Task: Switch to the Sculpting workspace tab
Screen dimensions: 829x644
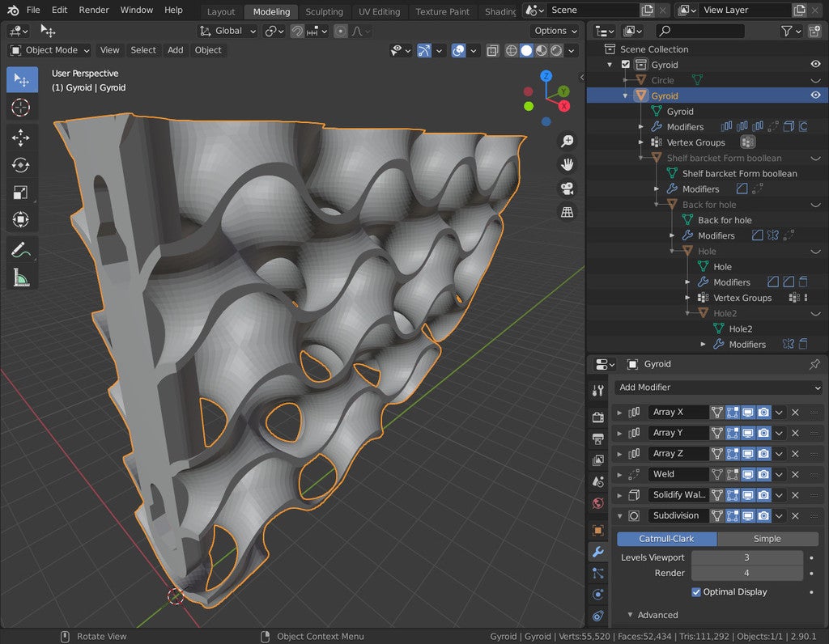Action: pos(325,11)
